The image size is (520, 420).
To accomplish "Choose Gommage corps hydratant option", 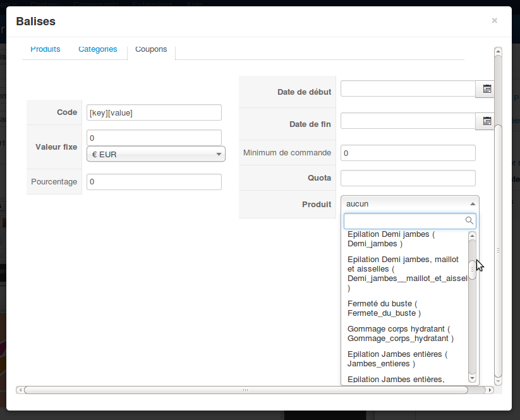I will [x=399, y=333].
